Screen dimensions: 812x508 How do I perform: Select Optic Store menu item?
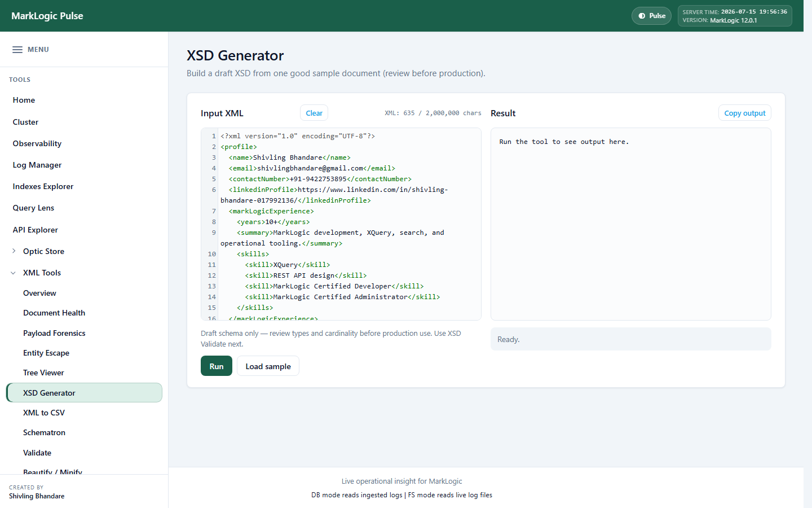point(43,251)
